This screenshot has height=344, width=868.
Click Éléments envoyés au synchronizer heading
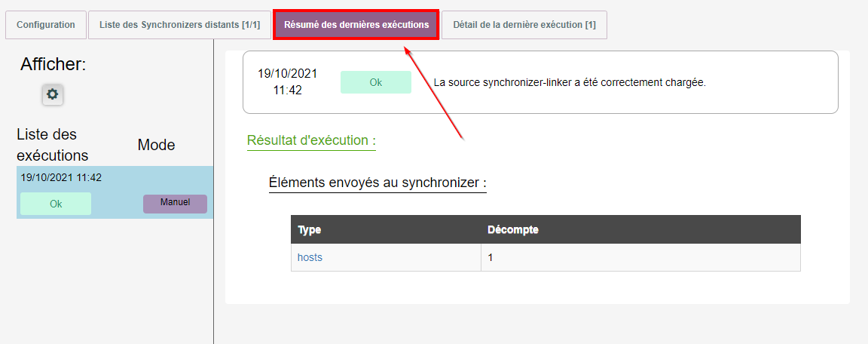pyautogui.click(x=377, y=183)
